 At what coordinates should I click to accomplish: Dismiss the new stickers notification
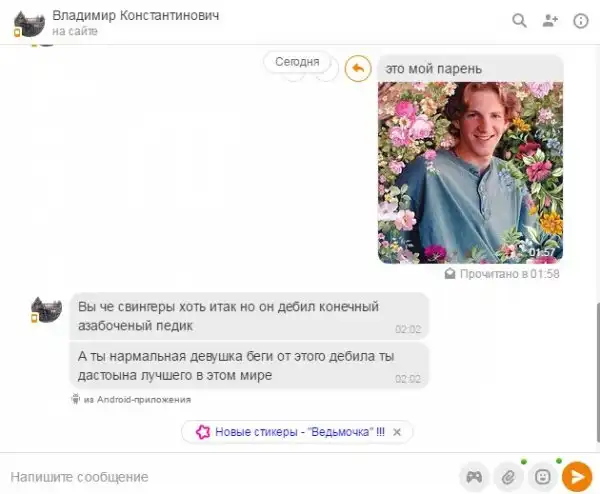[397, 432]
